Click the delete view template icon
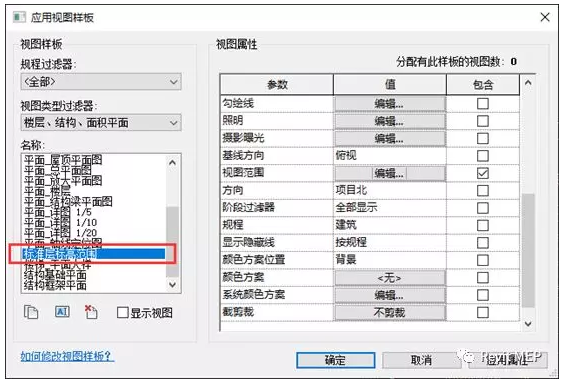 tap(91, 312)
